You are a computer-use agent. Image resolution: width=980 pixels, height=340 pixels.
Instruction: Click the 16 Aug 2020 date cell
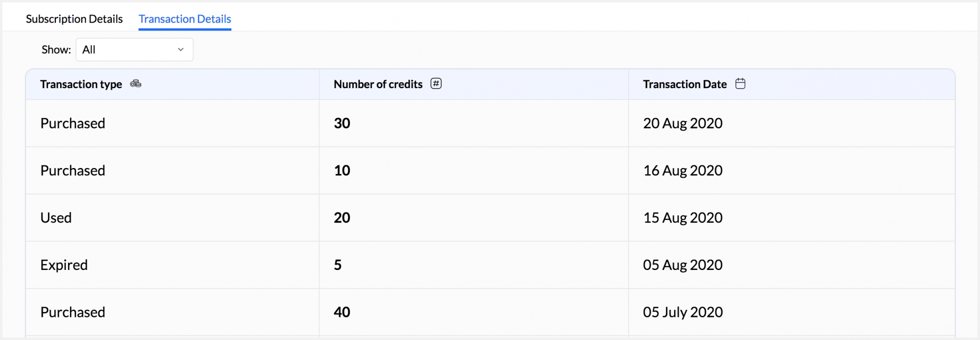tap(683, 170)
